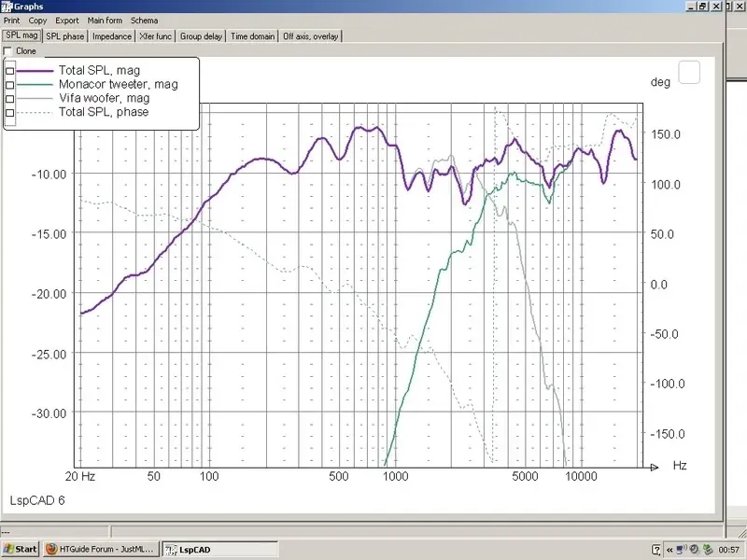
Task: Click the green Monacor tweeter legend line
Action: click(x=35, y=85)
